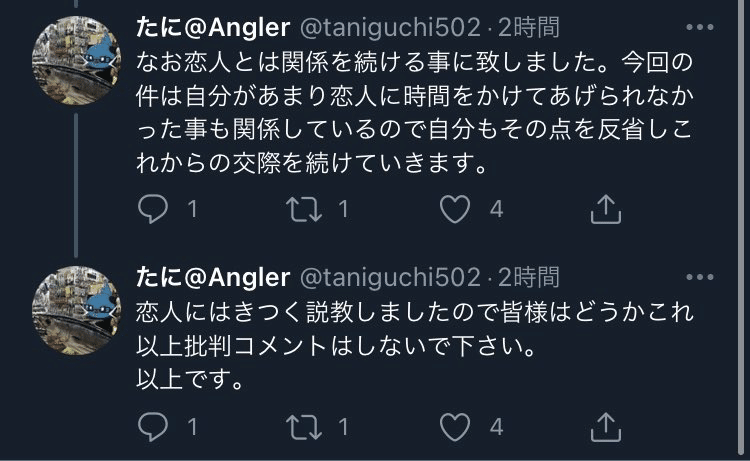Image resolution: width=750 pixels, height=461 pixels.
Task: Open more options menu on second tweet
Action: point(700,277)
